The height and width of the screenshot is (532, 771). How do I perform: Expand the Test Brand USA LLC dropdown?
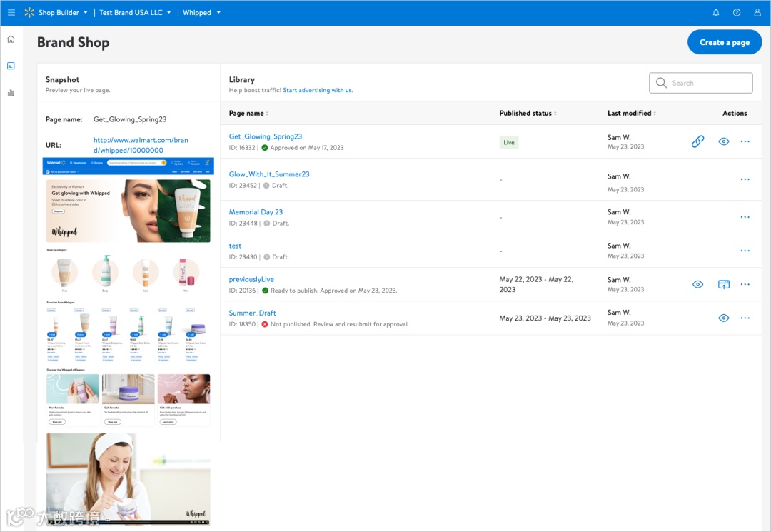tap(169, 13)
